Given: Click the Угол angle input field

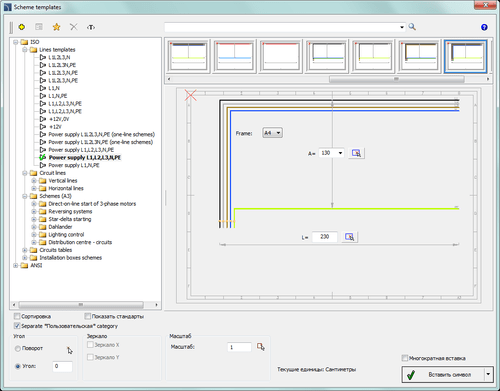Looking at the screenshot, I should pyautogui.click(x=62, y=366).
